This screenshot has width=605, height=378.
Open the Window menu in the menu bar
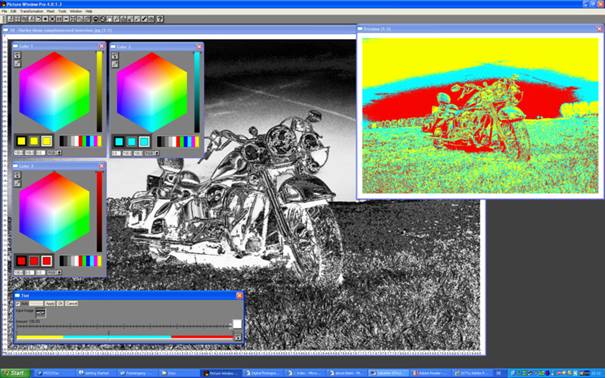[x=76, y=11]
